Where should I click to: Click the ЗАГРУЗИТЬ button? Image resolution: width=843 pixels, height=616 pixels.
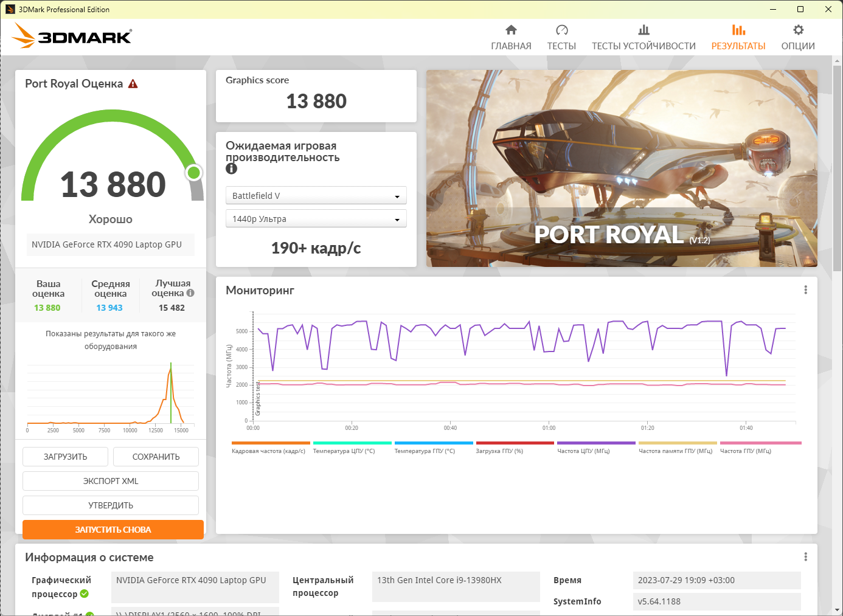[65, 457]
